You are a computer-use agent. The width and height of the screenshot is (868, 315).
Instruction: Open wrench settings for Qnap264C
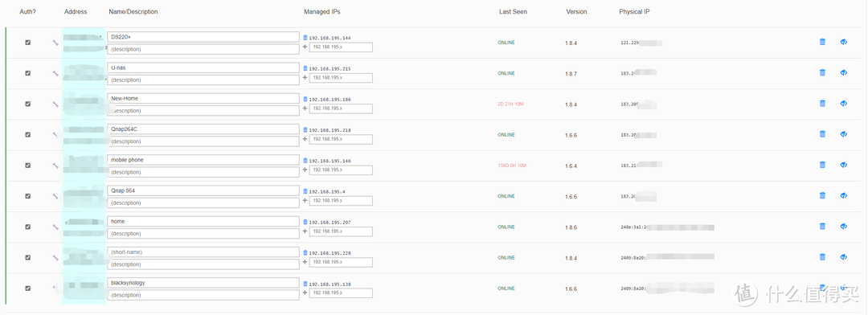tap(55, 134)
